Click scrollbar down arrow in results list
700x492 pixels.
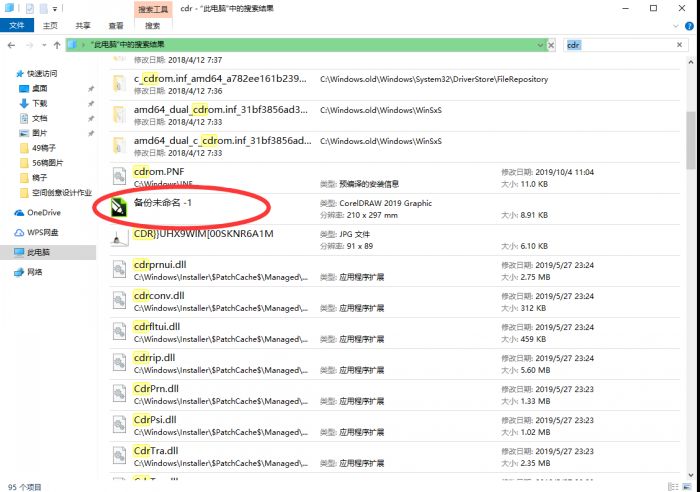pyautogui.click(x=691, y=475)
